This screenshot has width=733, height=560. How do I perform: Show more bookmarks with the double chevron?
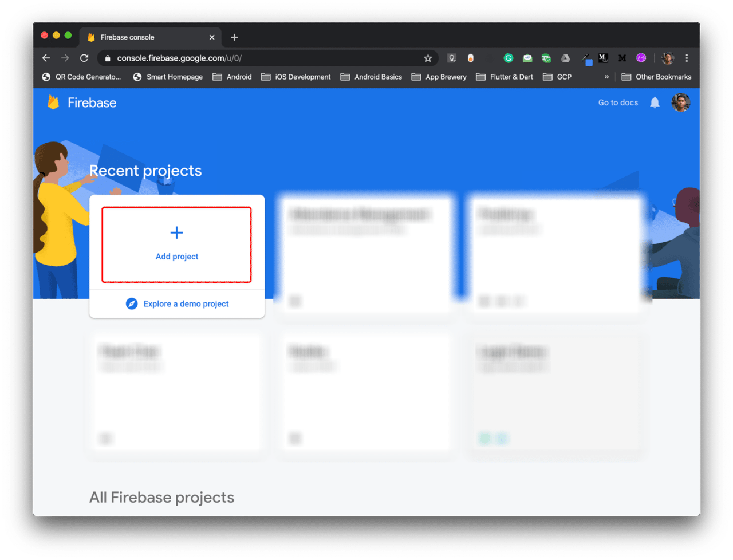click(x=607, y=77)
